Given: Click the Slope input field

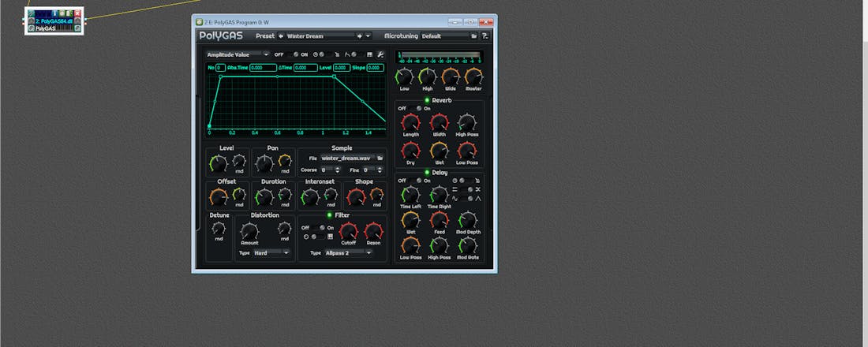Looking at the screenshot, I should pos(376,68).
